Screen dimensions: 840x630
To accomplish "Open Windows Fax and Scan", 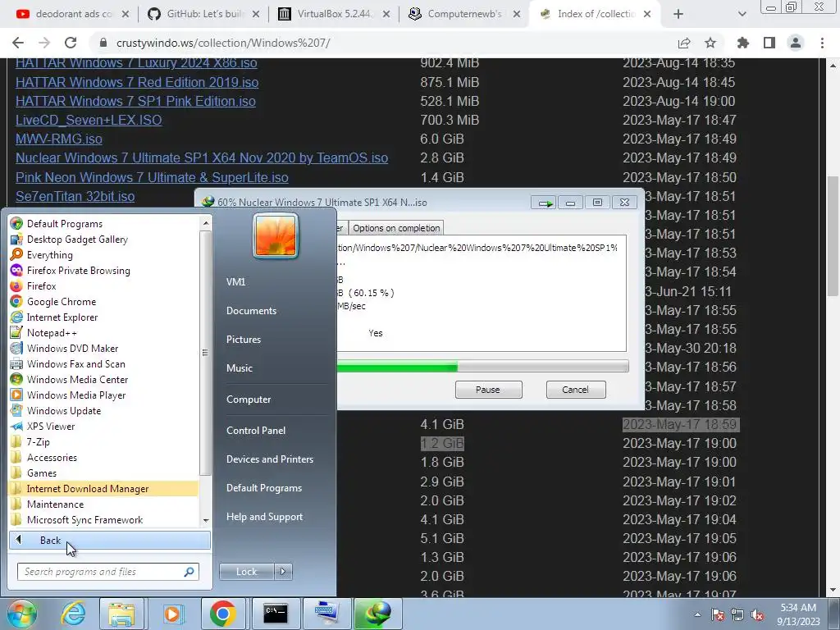I will (x=103, y=363).
